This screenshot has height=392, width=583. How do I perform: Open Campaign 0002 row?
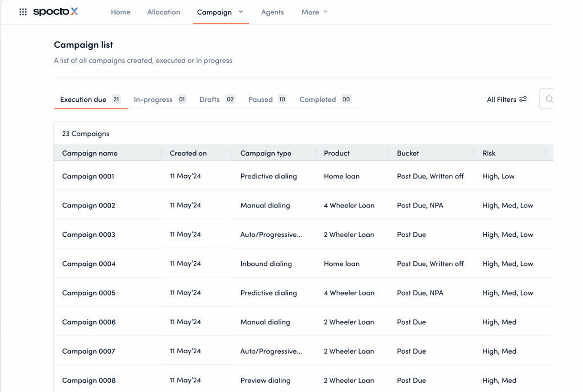coord(304,205)
